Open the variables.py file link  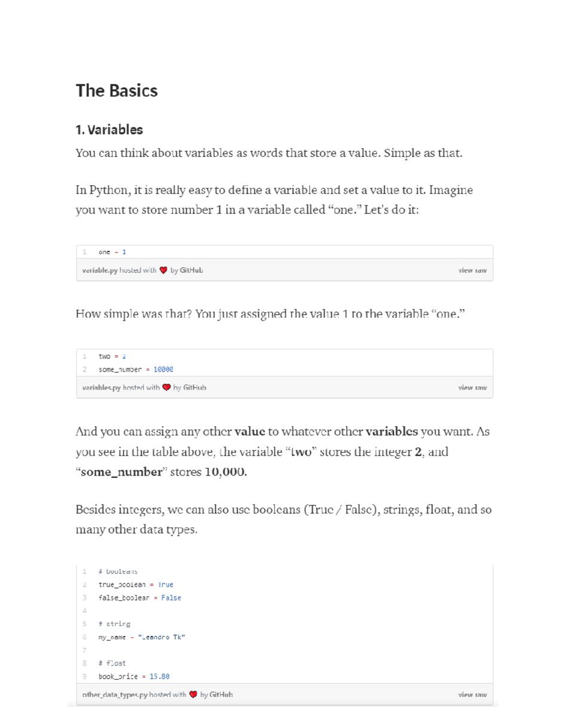pos(101,387)
